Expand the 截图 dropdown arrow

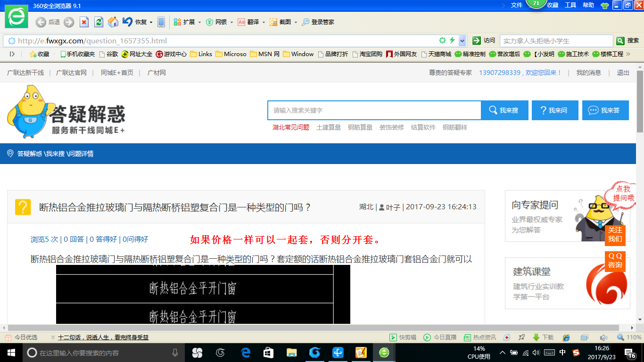click(x=296, y=22)
